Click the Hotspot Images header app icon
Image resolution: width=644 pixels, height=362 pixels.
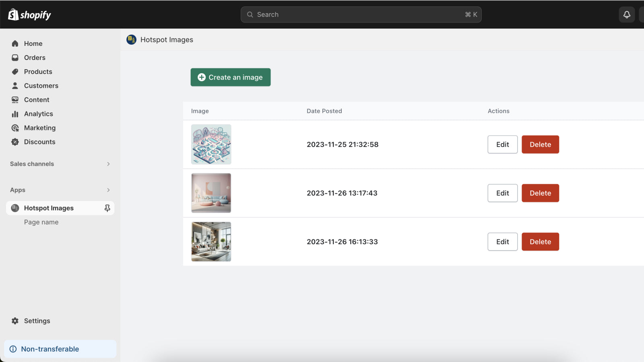pos(131,39)
